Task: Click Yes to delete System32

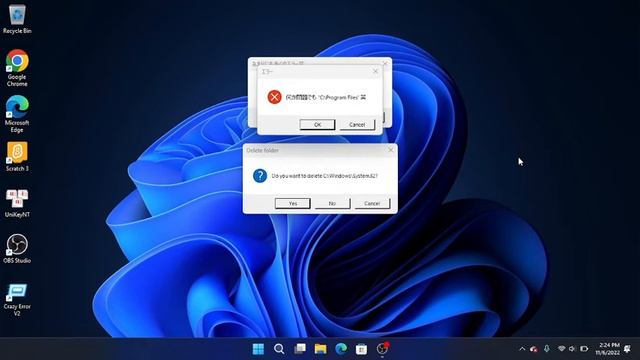Action: pyautogui.click(x=293, y=203)
